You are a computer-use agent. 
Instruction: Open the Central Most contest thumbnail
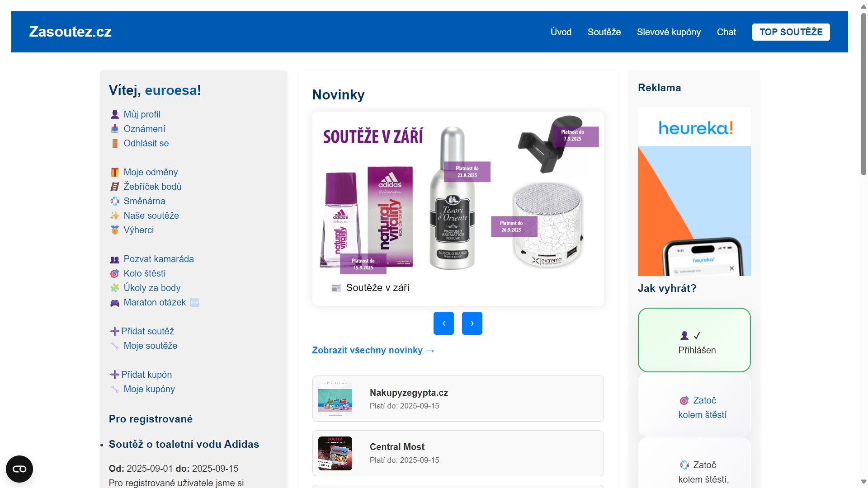[335, 453]
